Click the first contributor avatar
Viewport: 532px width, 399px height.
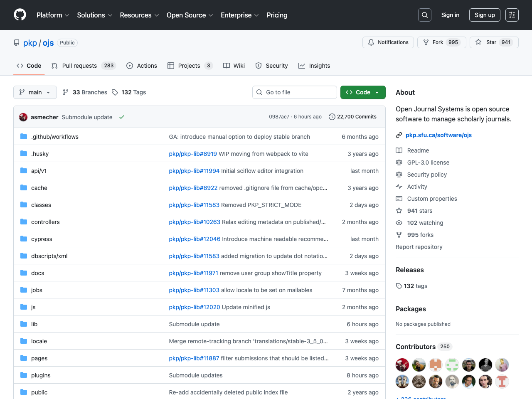(x=402, y=365)
